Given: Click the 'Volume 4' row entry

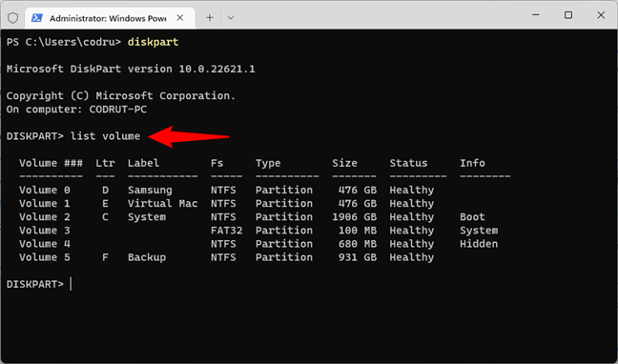Looking at the screenshot, I should [45, 243].
